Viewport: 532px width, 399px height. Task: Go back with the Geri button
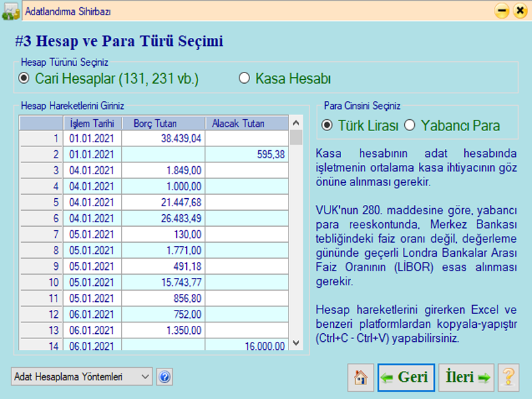[406, 377]
